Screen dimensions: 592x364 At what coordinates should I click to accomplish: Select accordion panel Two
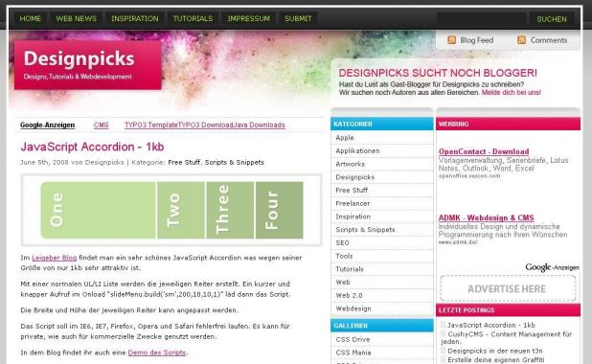[x=181, y=211]
